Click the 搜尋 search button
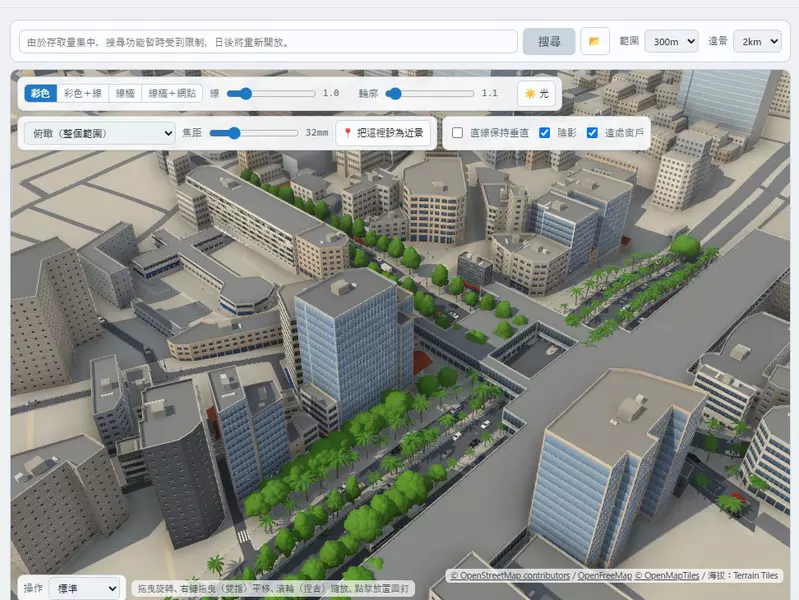Image resolution: width=799 pixels, height=600 pixels. [x=549, y=41]
